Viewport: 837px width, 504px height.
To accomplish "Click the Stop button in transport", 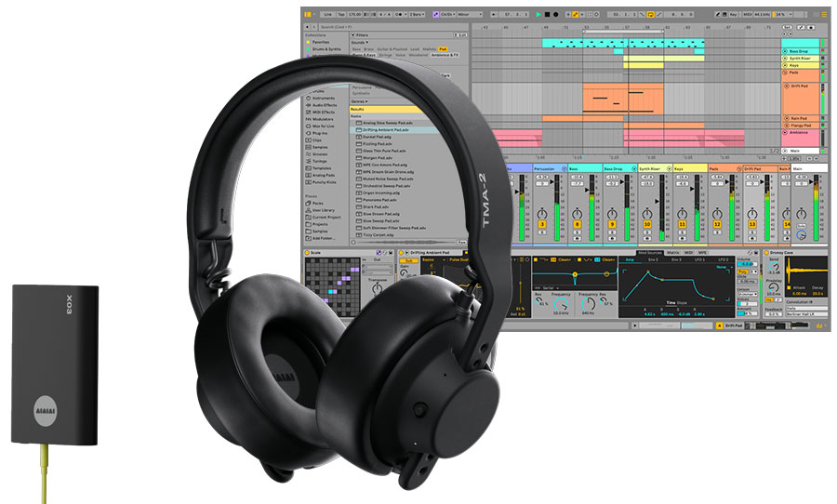I will pos(548,15).
